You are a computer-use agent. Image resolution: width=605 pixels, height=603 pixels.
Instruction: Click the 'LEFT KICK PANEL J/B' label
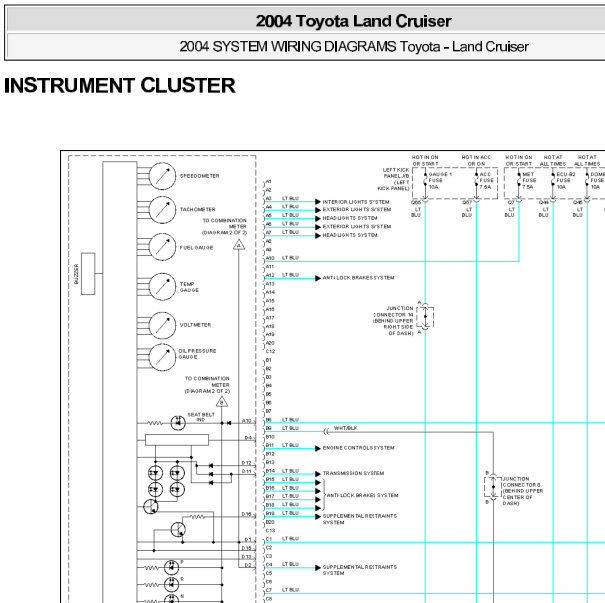(394, 179)
